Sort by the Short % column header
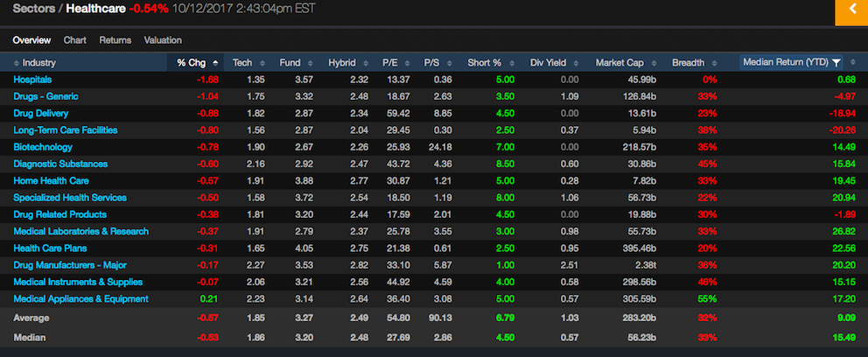 (485, 63)
